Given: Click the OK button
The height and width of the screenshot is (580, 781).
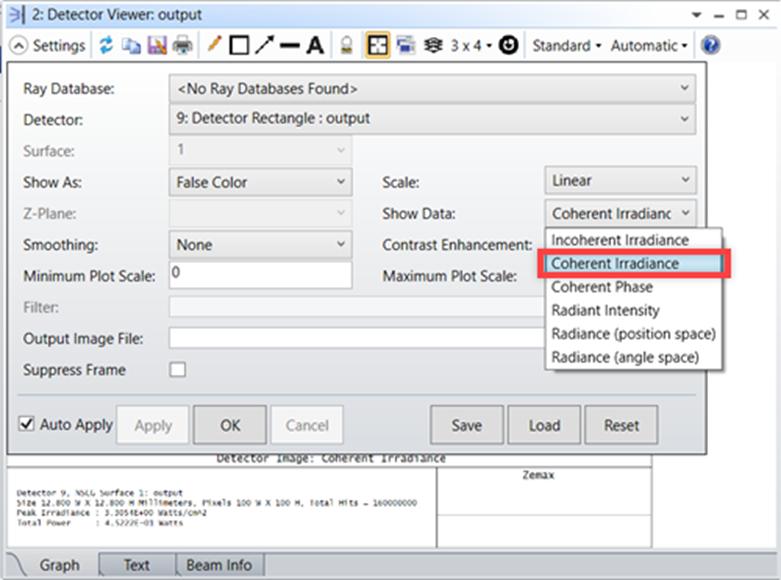Looking at the screenshot, I should pos(230,425).
